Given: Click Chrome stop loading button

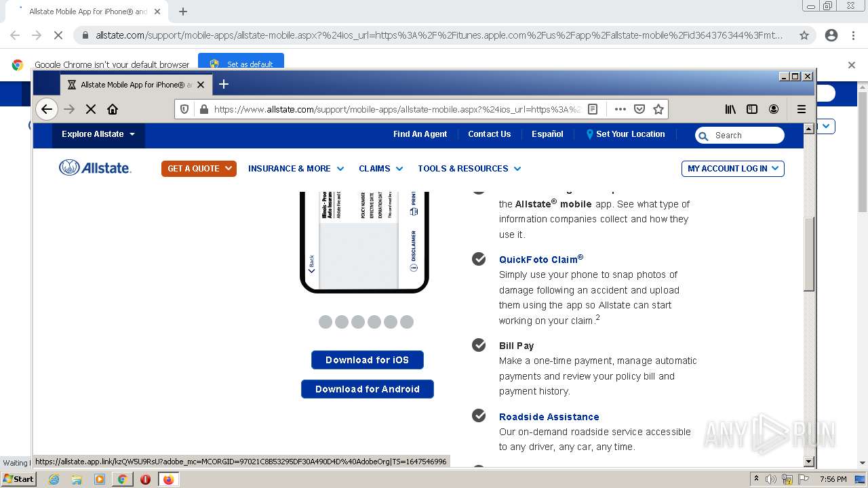Looking at the screenshot, I should tap(58, 35).
